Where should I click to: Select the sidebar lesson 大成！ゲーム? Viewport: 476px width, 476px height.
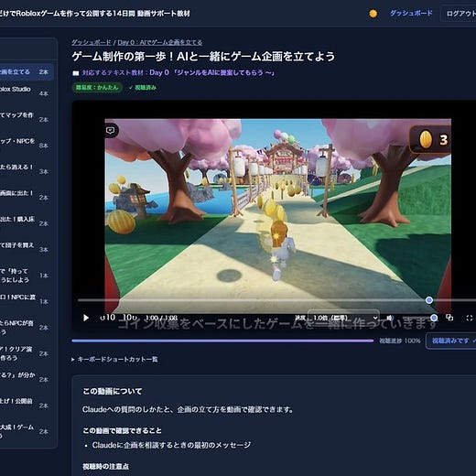(26, 431)
